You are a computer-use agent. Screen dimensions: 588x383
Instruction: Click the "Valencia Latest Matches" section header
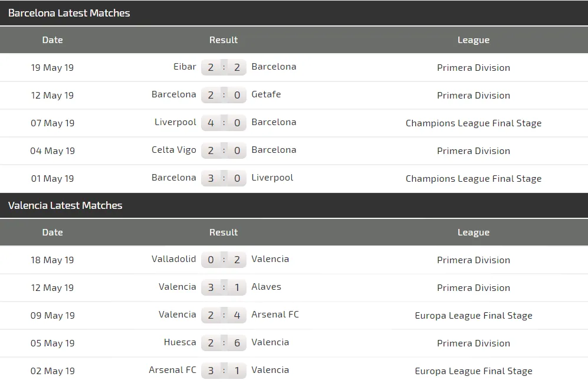tap(65, 205)
